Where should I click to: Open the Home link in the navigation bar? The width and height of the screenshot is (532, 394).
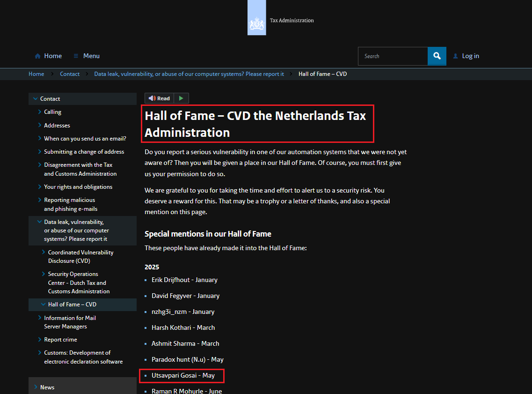53,56
